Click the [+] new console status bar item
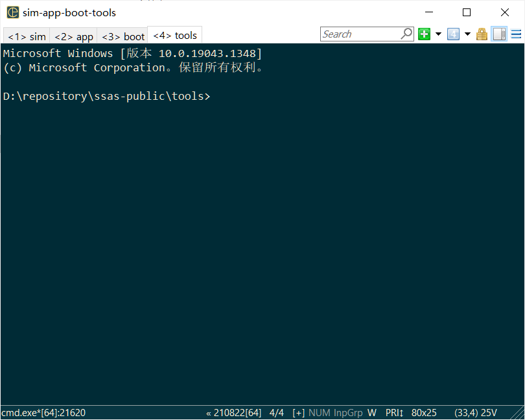Image resolution: width=525 pixels, height=420 pixels. pyautogui.click(x=298, y=413)
